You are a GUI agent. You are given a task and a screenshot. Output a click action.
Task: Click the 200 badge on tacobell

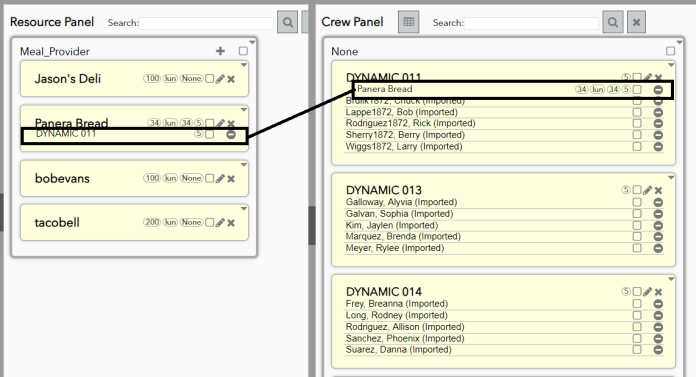coord(152,222)
